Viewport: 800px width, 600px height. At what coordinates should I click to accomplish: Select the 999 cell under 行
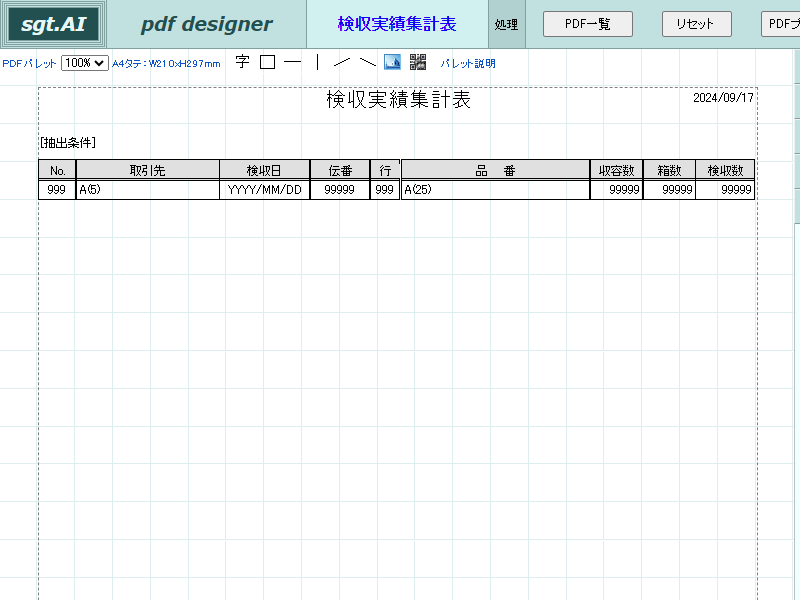(x=385, y=190)
